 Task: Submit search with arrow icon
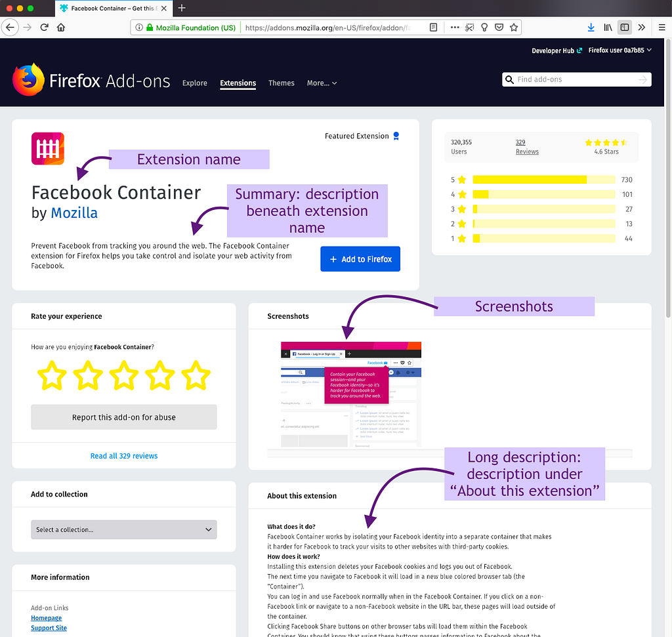643,79
